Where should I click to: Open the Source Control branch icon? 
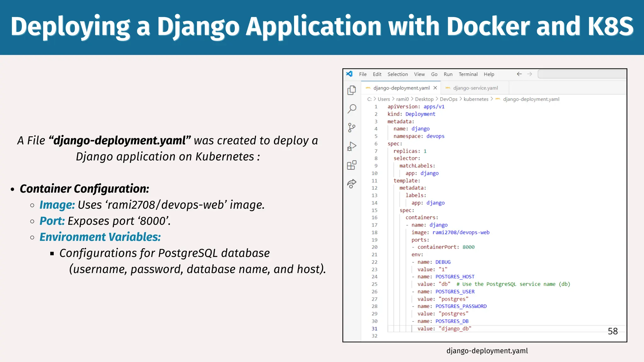click(352, 128)
